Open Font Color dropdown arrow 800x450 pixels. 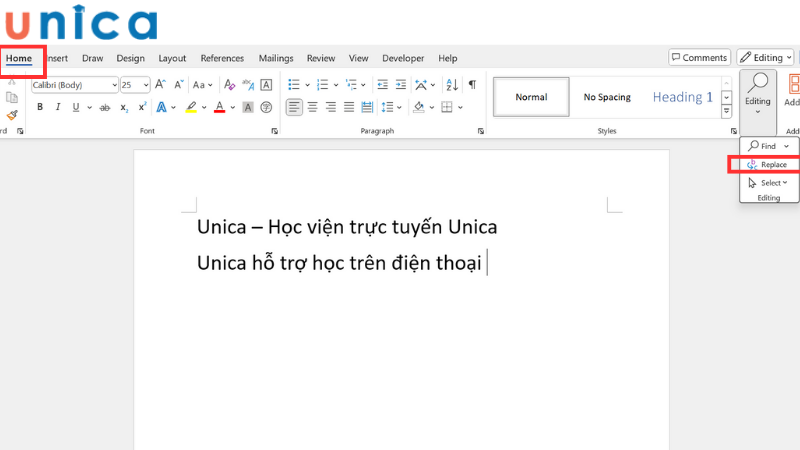(x=233, y=108)
